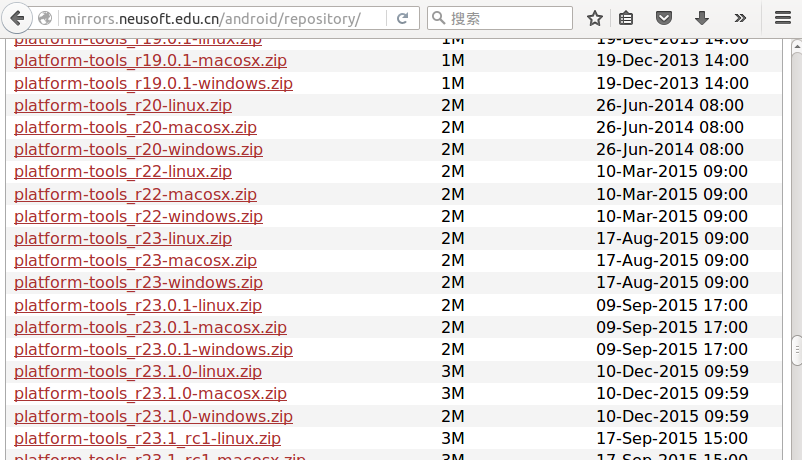This screenshot has width=802, height=460.
Task: Download platform-tools_r19.0.1-macosx.zip
Action: pyautogui.click(x=150, y=60)
